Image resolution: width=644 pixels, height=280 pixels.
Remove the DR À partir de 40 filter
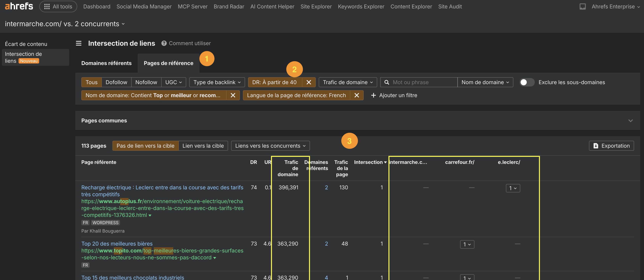[x=309, y=82]
